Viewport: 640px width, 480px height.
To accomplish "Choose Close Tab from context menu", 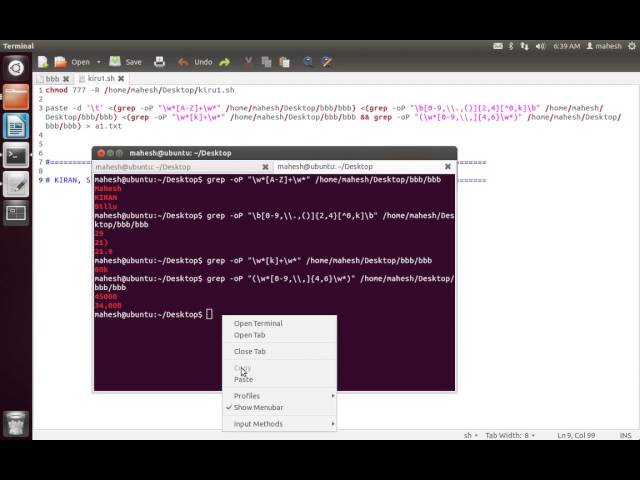I will [279, 351].
